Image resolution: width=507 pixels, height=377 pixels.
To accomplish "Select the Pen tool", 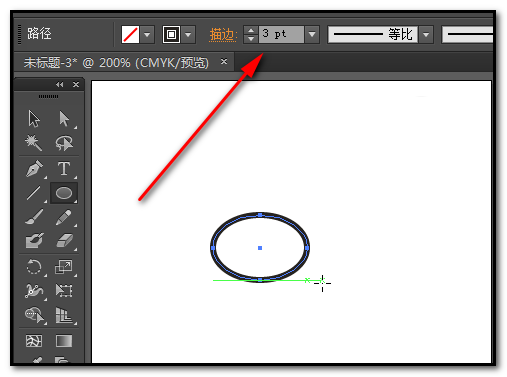I will click(34, 168).
